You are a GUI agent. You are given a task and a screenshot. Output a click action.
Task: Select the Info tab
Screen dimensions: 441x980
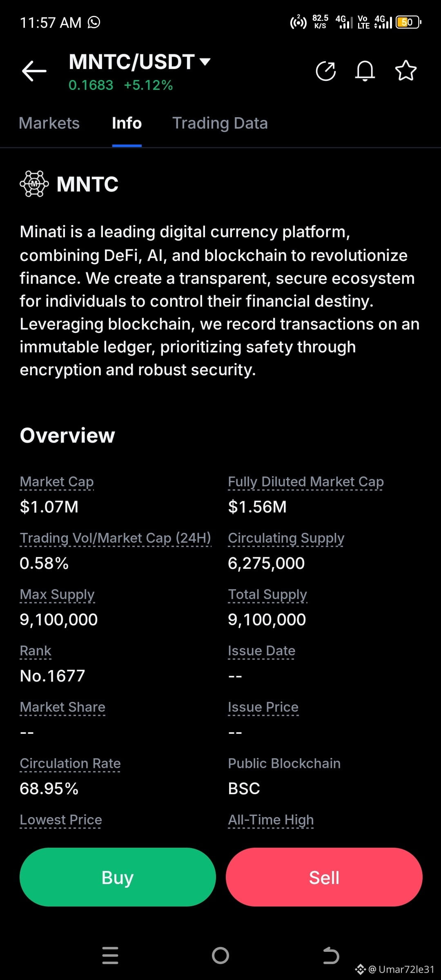[x=127, y=123]
